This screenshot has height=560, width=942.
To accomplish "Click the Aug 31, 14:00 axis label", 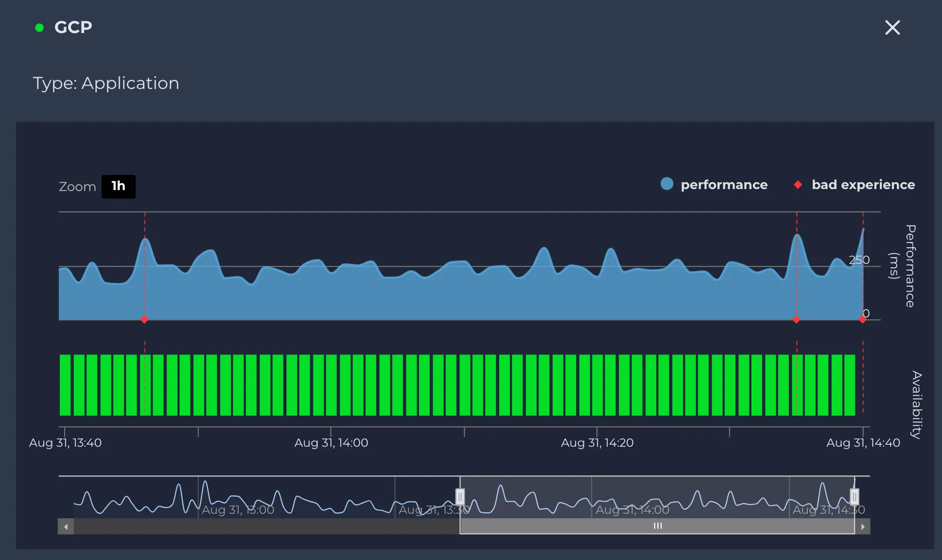I will pyautogui.click(x=331, y=443).
